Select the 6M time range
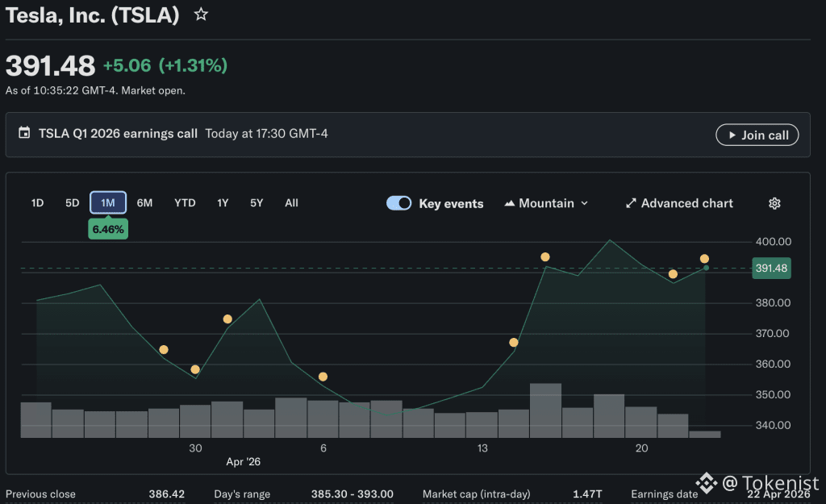826x504 pixels. (x=144, y=203)
